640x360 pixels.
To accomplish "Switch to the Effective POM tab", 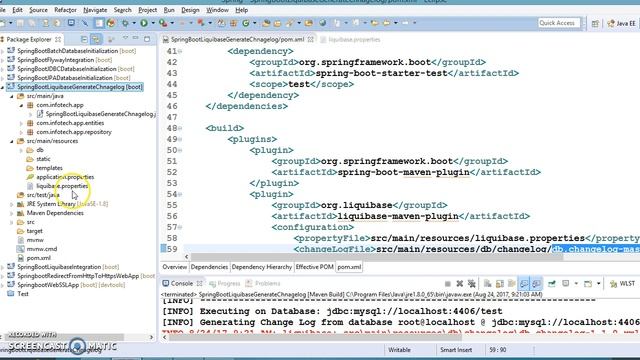I will [x=314, y=267].
